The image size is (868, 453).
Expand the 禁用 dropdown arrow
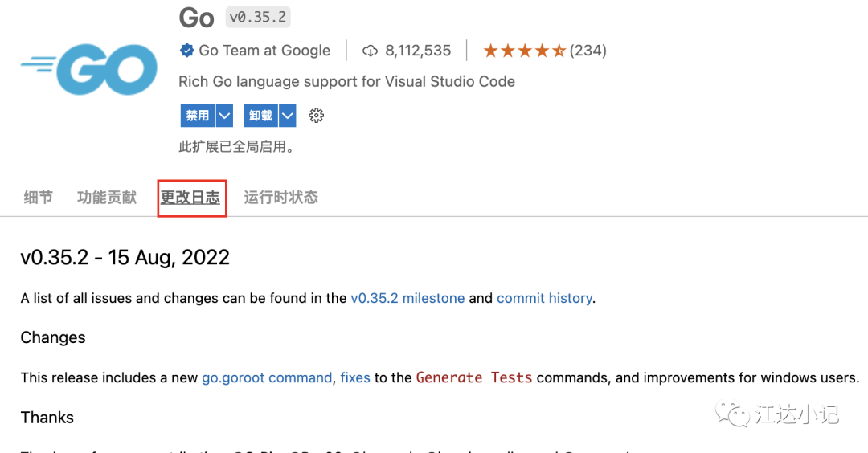click(x=224, y=116)
